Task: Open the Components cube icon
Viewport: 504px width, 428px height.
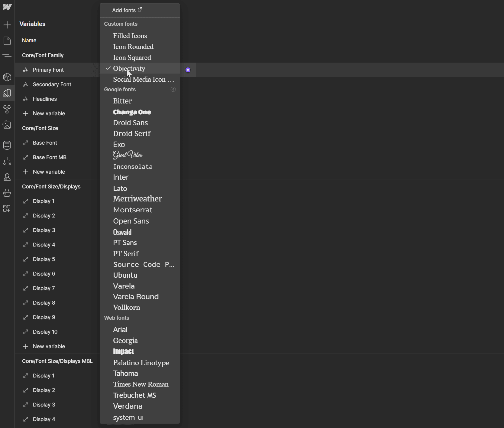Action: coord(7,77)
